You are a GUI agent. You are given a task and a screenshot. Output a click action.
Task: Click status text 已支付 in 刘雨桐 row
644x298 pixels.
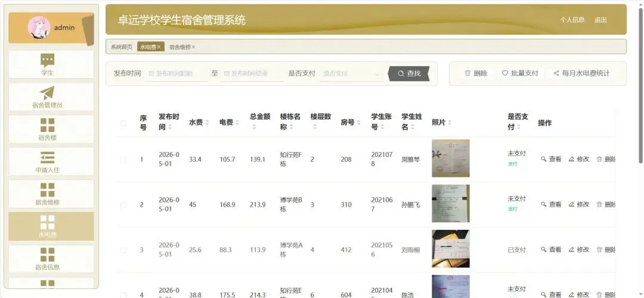[x=516, y=250]
